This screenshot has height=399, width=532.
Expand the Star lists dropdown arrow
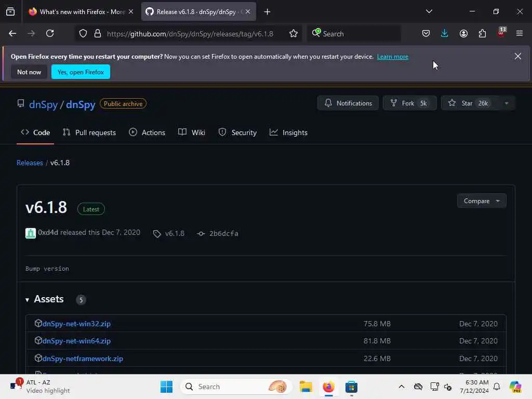[507, 103]
